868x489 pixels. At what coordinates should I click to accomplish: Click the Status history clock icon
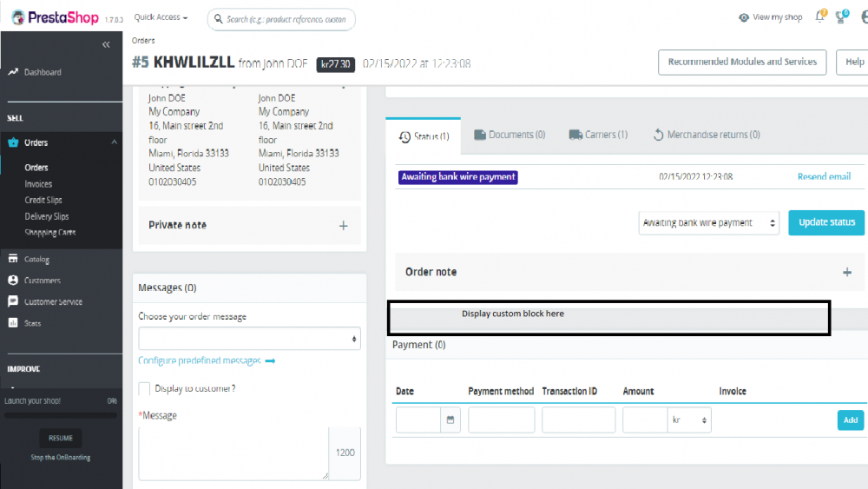pyautogui.click(x=404, y=136)
